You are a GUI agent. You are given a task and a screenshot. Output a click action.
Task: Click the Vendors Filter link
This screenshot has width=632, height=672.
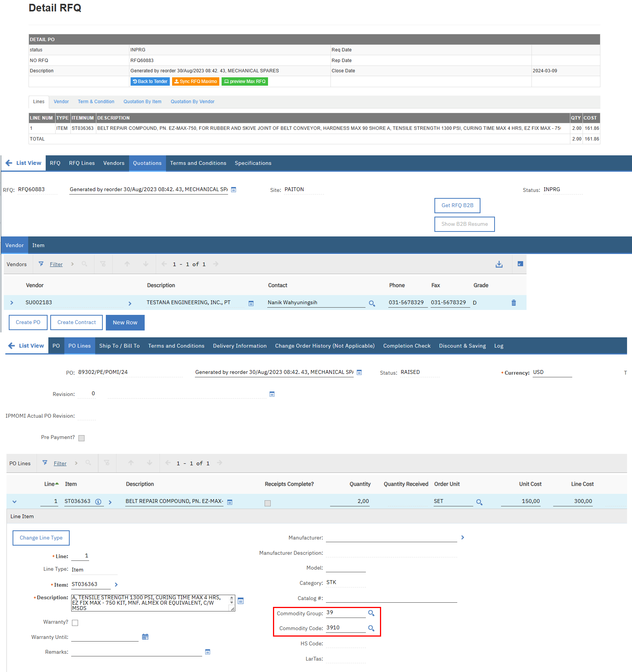pos(56,264)
